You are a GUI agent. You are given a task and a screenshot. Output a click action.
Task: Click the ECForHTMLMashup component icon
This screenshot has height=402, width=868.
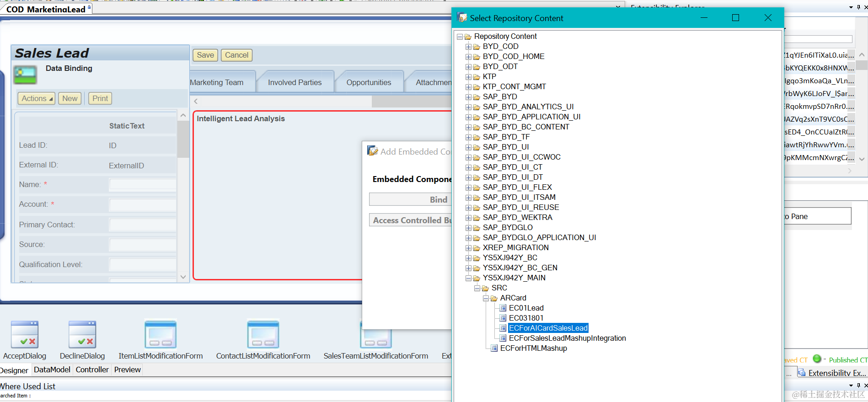tap(494, 348)
